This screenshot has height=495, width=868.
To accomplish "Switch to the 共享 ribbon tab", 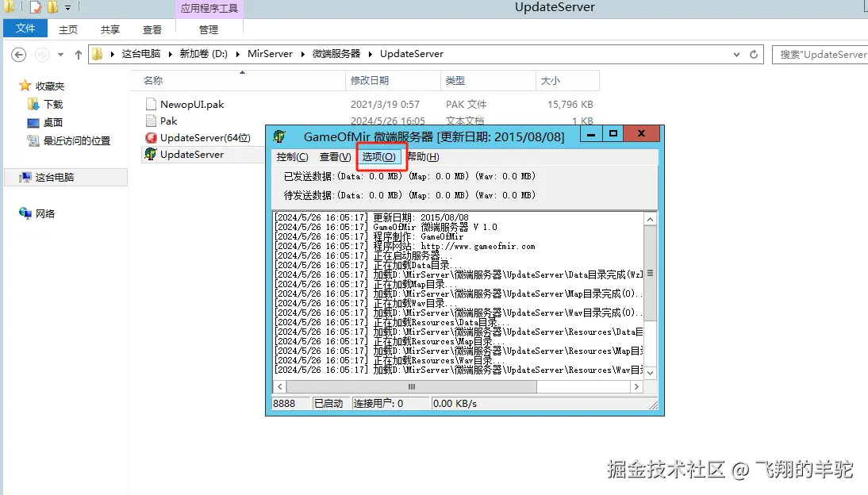I will pyautogui.click(x=110, y=29).
